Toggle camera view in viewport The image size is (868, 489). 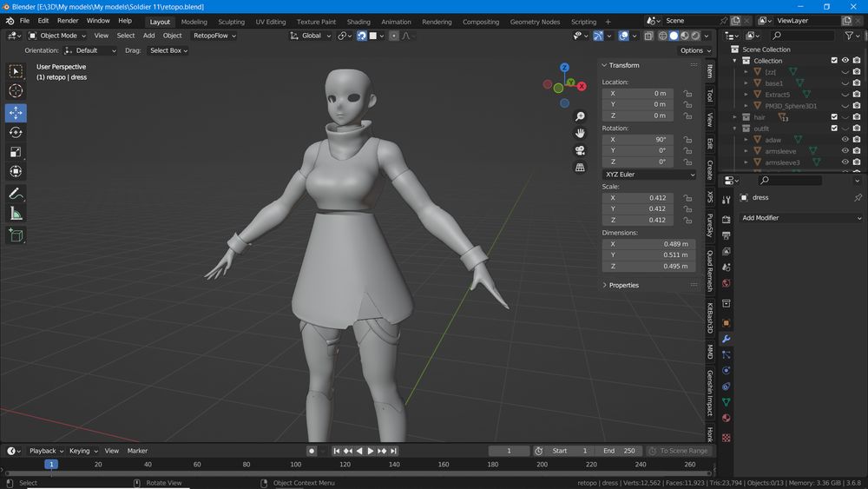(x=580, y=150)
